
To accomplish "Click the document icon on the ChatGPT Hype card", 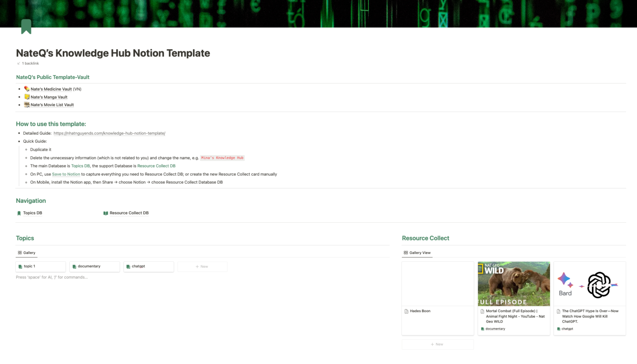I will (x=559, y=311).
